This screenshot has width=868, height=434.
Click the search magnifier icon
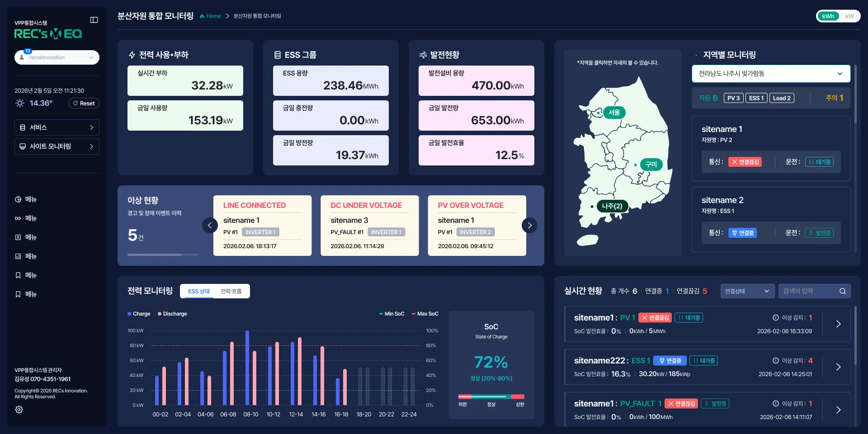pyautogui.click(x=843, y=291)
